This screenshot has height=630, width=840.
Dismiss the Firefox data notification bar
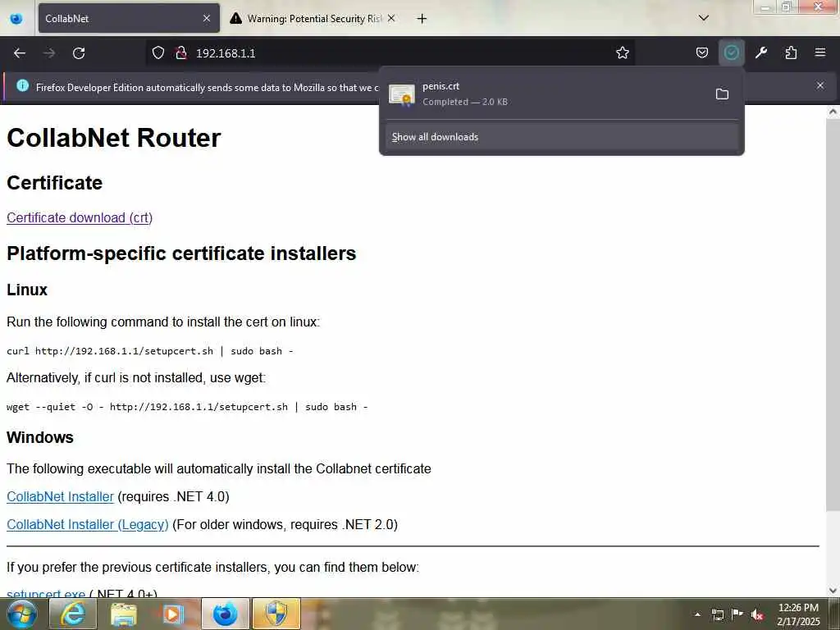pyautogui.click(x=820, y=85)
